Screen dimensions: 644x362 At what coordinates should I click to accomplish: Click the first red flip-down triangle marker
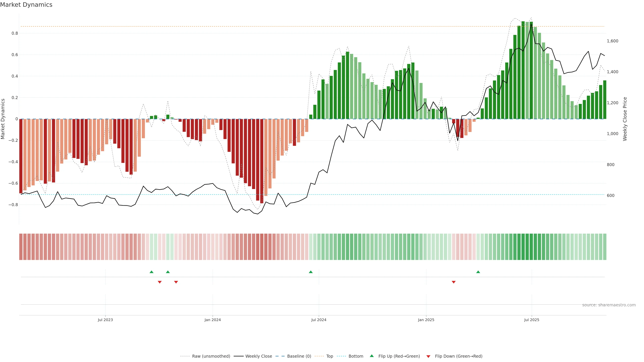coord(160,282)
